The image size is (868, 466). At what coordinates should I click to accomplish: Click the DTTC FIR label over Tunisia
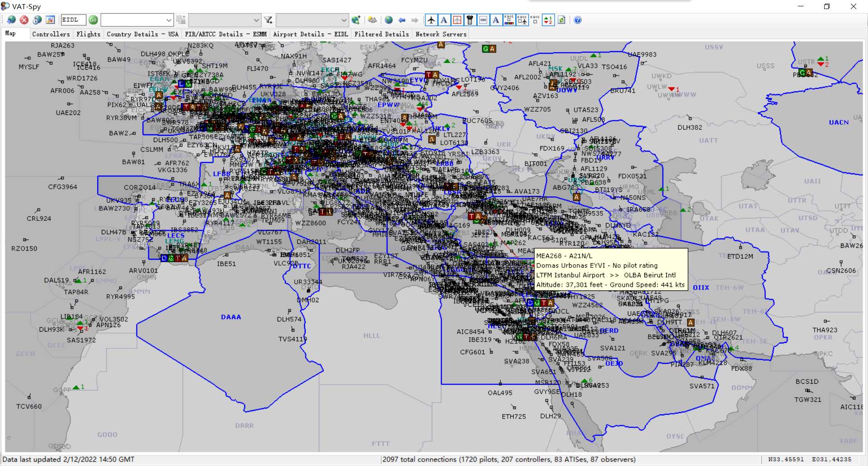click(x=302, y=266)
